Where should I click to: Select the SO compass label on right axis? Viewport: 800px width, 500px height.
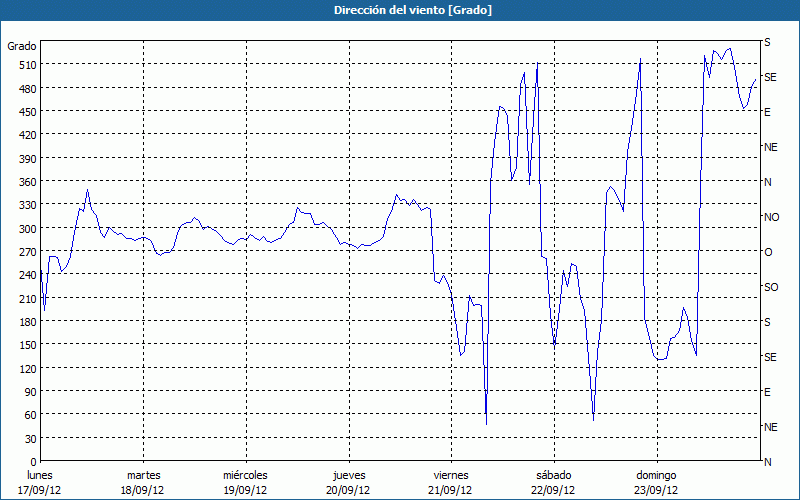pos(771,287)
